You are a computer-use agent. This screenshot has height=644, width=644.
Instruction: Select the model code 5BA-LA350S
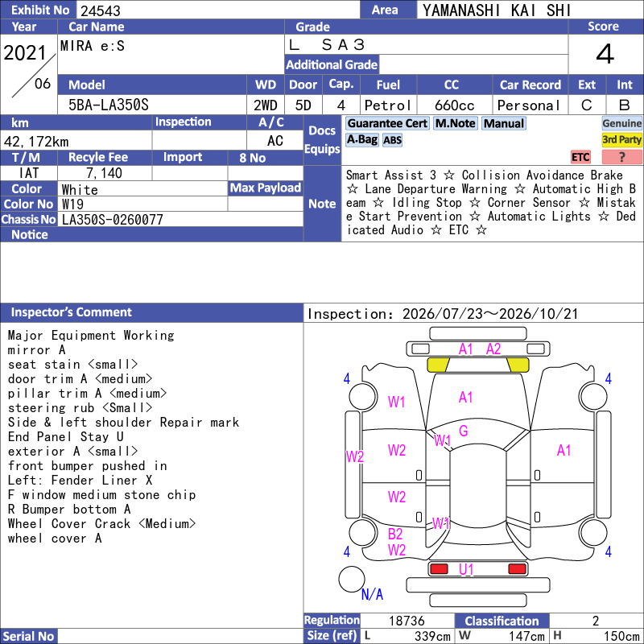click(109, 105)
